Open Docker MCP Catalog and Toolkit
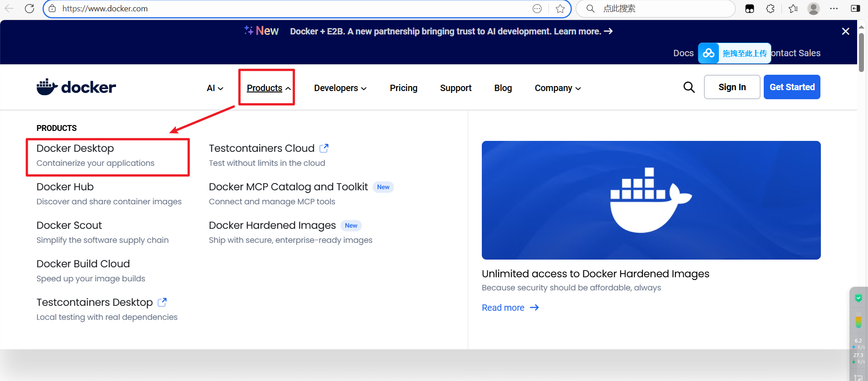 pos(288,187)
